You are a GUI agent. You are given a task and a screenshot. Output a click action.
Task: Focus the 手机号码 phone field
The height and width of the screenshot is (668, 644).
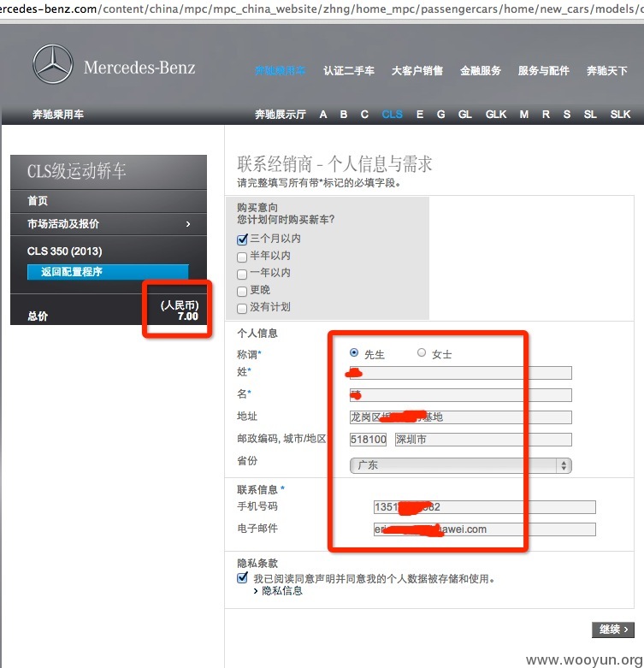[x=485, y=507]
